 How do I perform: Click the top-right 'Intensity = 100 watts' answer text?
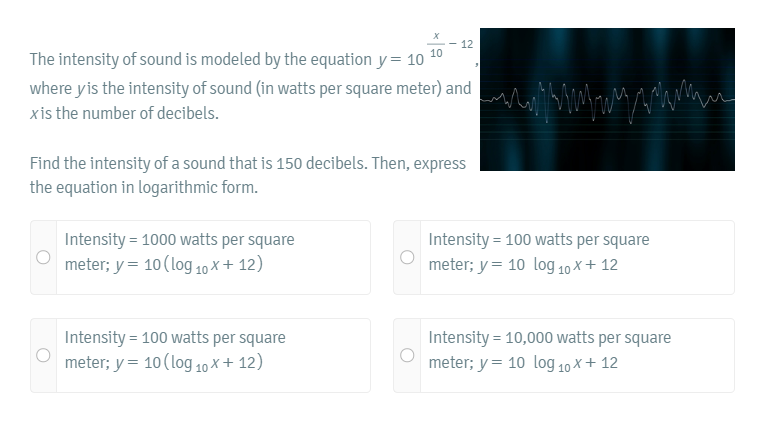pos(538,240)
